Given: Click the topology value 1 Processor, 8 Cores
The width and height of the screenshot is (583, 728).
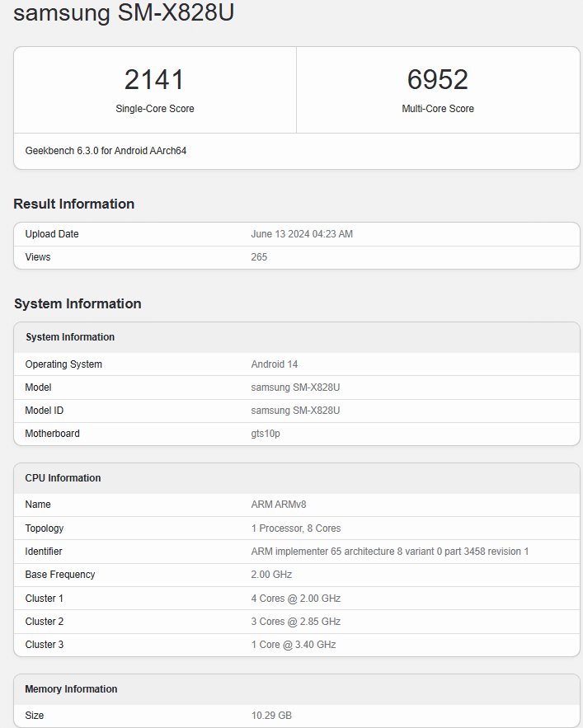Looking at the screenshot, I should [296, 528].
